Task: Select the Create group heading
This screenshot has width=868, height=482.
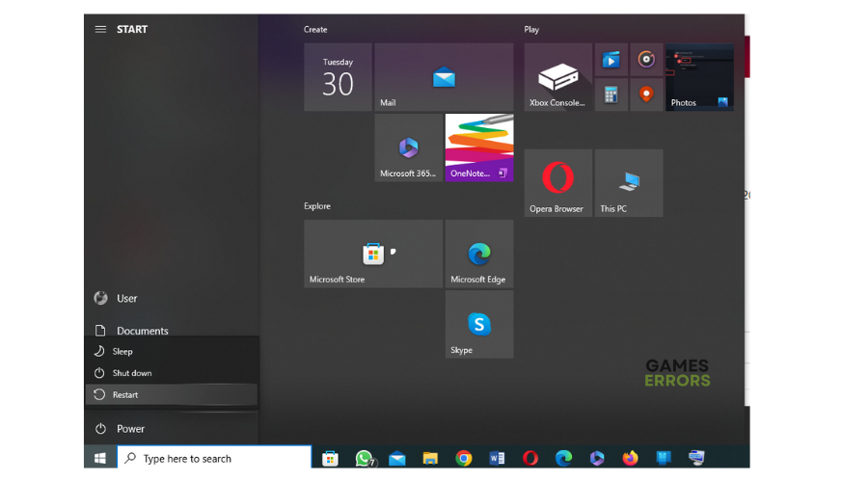Action: click(315, 29)
